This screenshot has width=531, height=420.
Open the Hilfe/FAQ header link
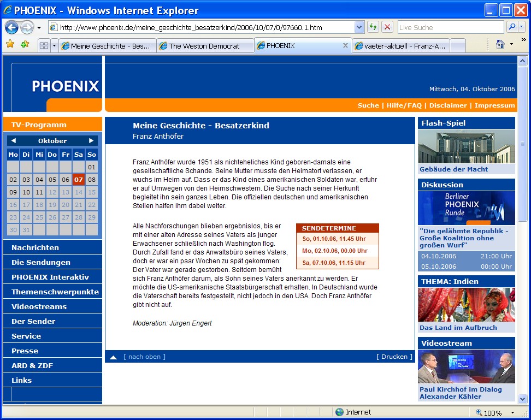coord(404,105)
